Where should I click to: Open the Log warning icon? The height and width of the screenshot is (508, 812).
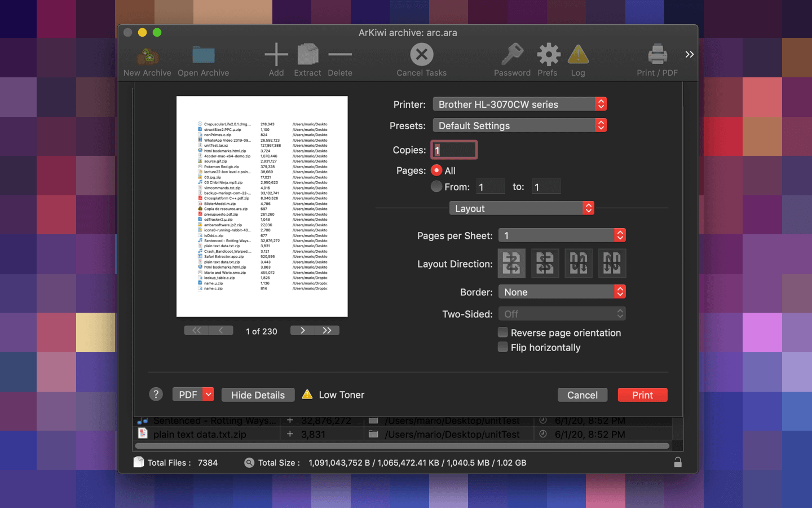point(578,55)
